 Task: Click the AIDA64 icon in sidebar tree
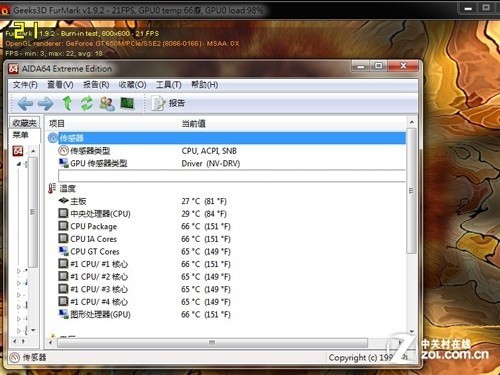[x=18, y=151]
